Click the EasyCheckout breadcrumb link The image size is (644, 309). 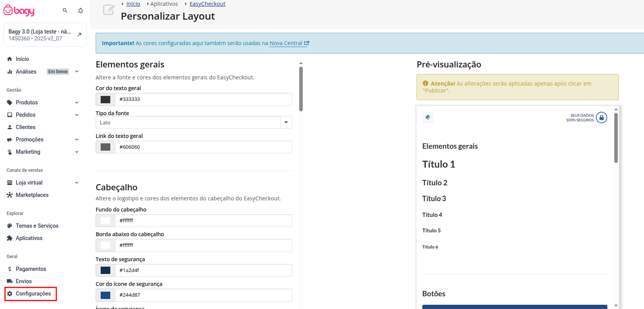pos(207,4)
